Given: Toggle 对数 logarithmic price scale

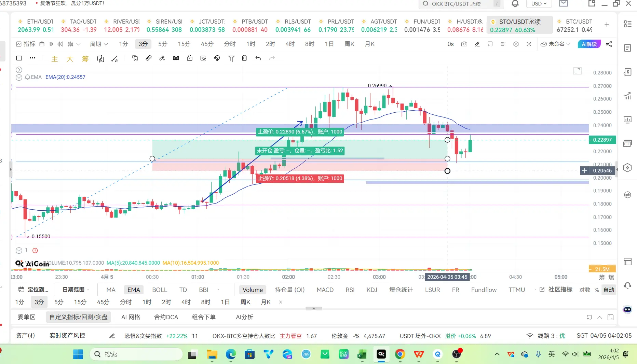Looking at the screenshot, I should click(585, 290).
